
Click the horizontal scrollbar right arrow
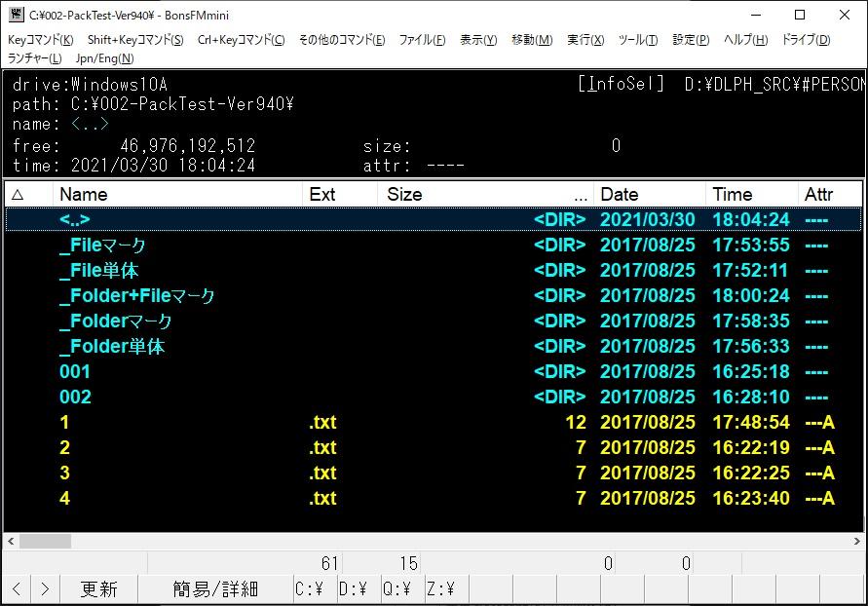[x=856, y=541]
